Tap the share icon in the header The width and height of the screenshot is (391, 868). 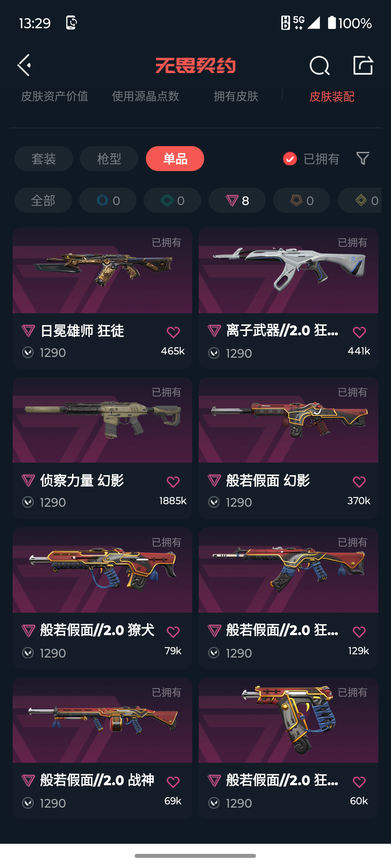pos(363,65)
